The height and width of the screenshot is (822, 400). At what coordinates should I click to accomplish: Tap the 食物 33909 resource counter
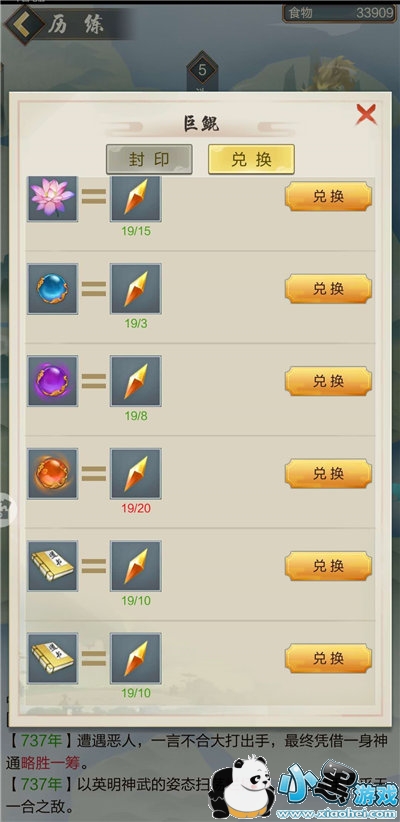tap(339, 13)
